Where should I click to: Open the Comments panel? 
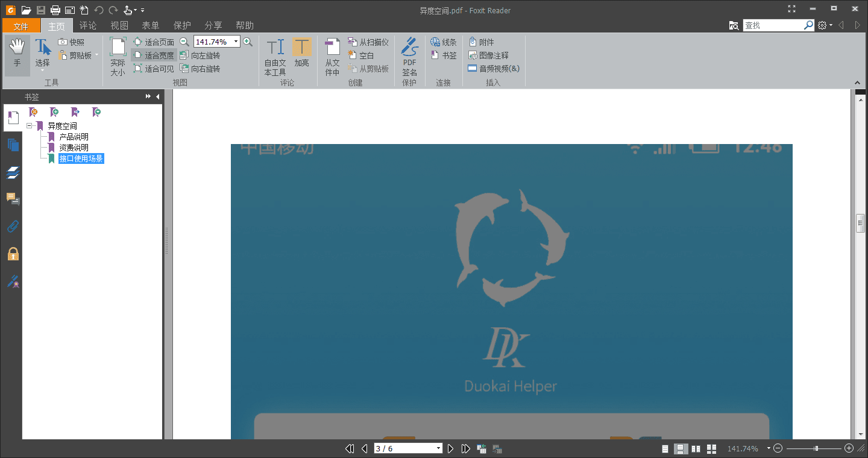(13, 199)
